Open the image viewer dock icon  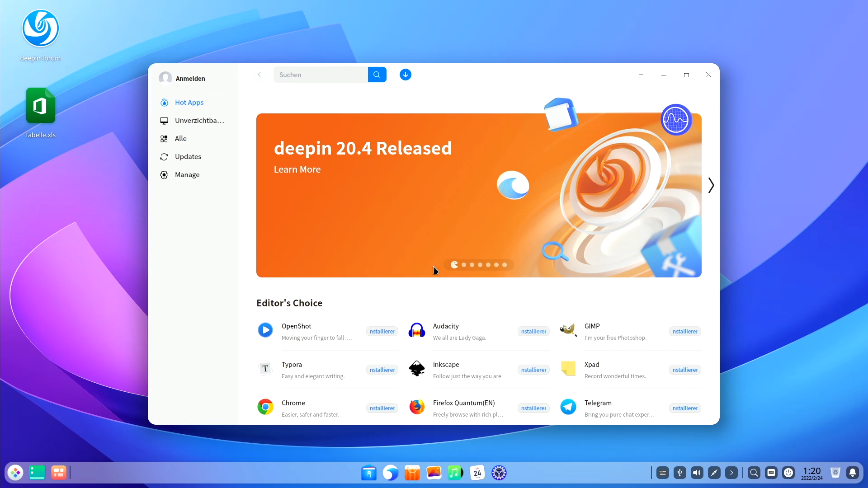pos(434,473)
